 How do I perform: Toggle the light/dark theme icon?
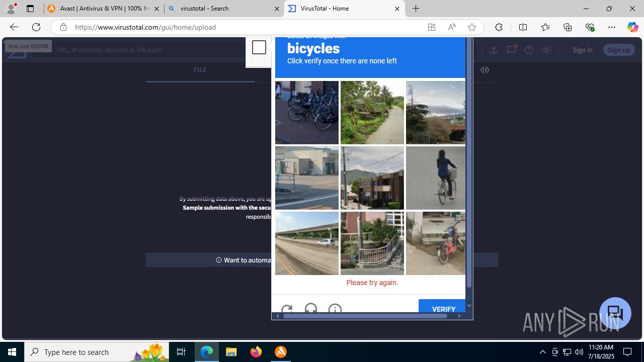click(546, 50)
